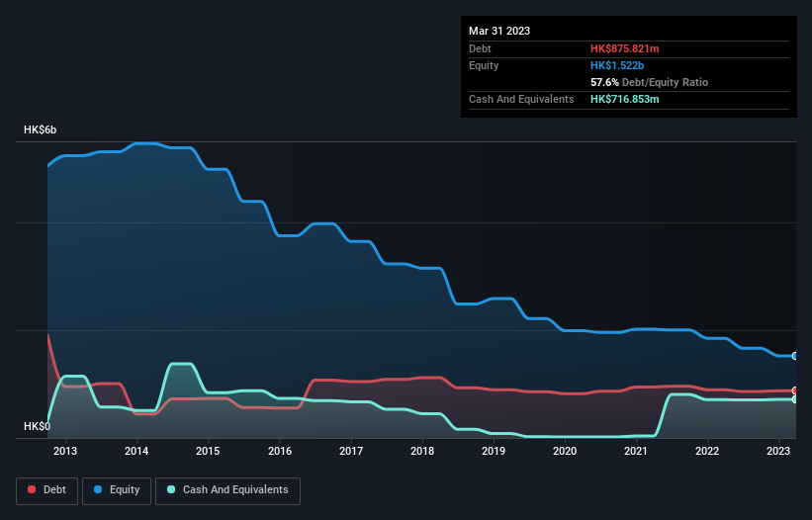Click the Equity label in tooltip
812x520 pixels.
484,65
